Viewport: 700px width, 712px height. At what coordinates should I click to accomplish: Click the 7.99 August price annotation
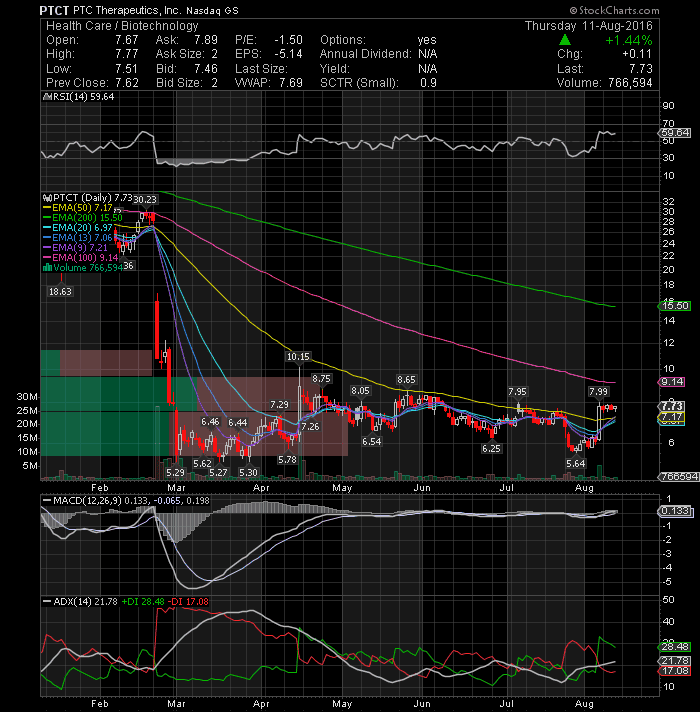[x=598, y=391]
